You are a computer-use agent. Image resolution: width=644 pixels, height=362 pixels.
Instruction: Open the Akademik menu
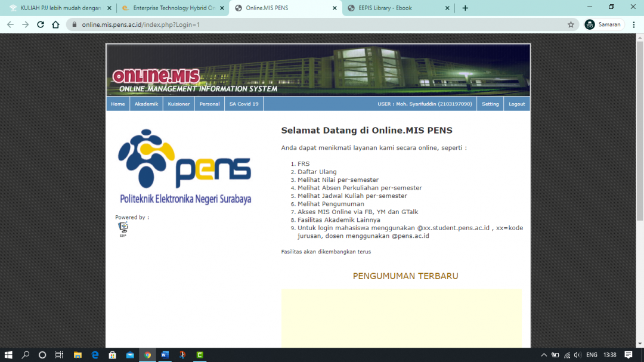point(146,103)
